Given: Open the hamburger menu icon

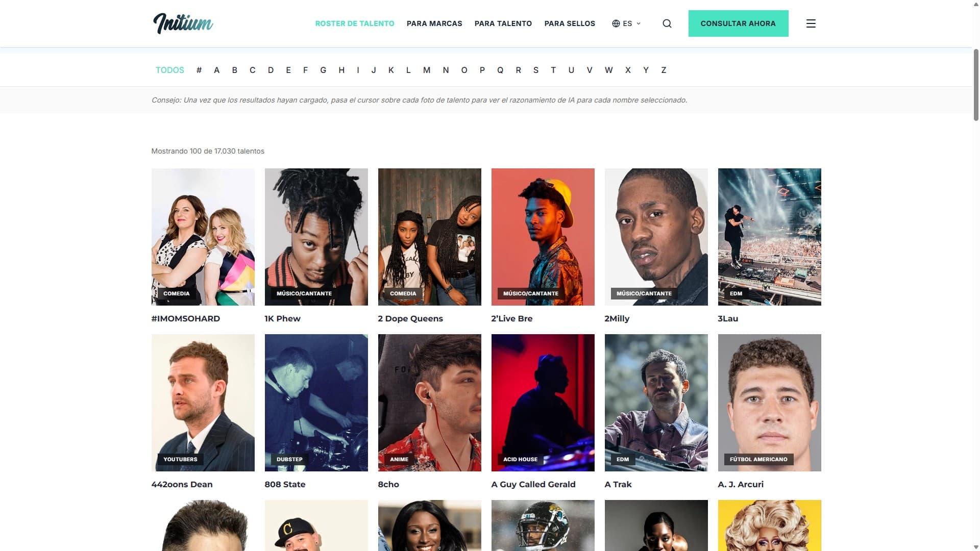Looking at the screenshot, I should click(x=811, y=23).
